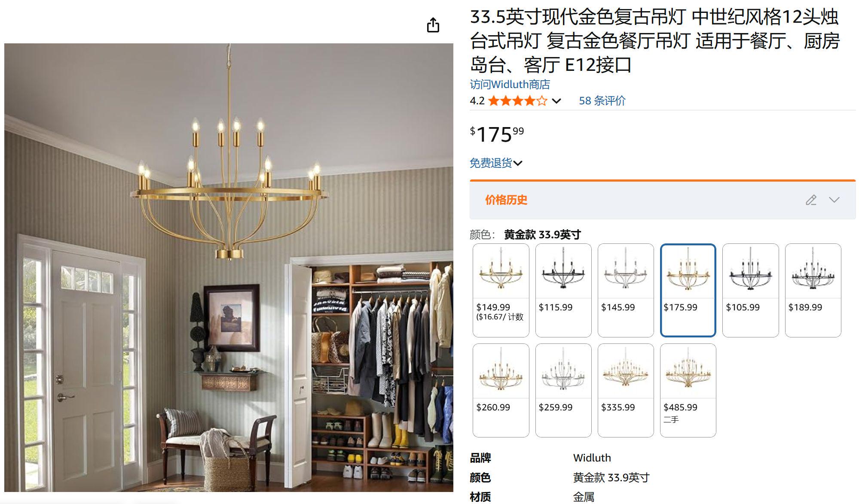Pick the $189.99 black tiered chandelier

(813, 290)
